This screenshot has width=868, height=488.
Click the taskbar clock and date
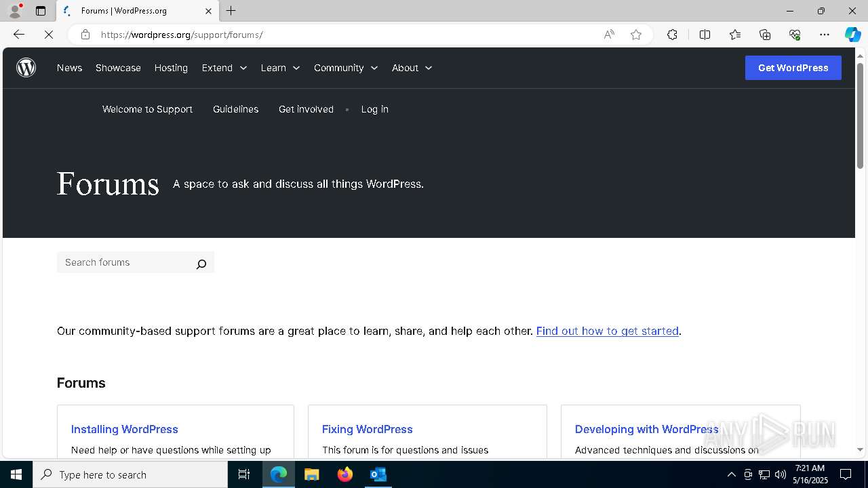[x=810, y=474]
